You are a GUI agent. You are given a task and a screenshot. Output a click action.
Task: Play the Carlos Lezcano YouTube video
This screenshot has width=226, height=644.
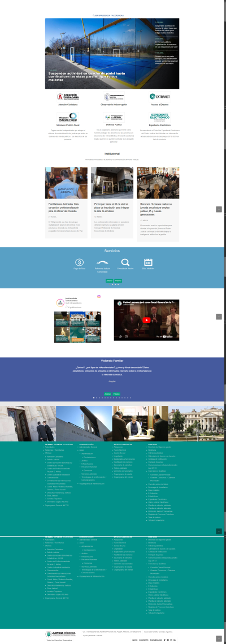click(x=146, y=320)
